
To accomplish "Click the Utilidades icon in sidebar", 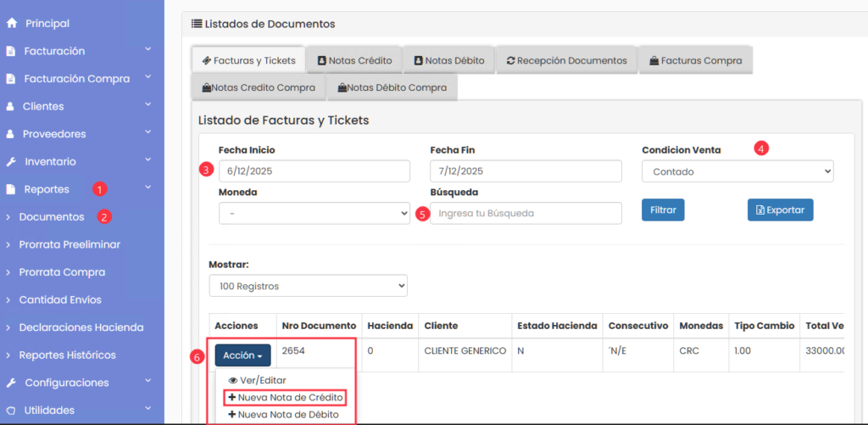I will (11, 411).
